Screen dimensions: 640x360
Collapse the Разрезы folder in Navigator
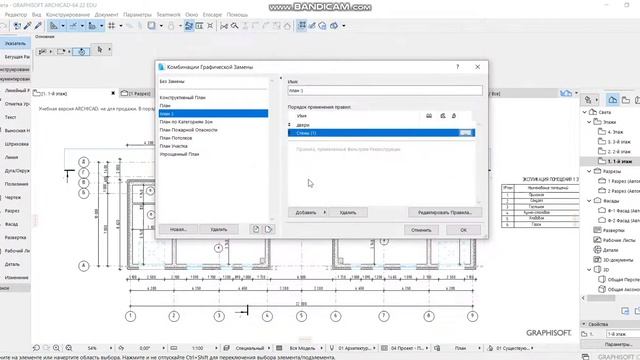(x=589, y=171)
